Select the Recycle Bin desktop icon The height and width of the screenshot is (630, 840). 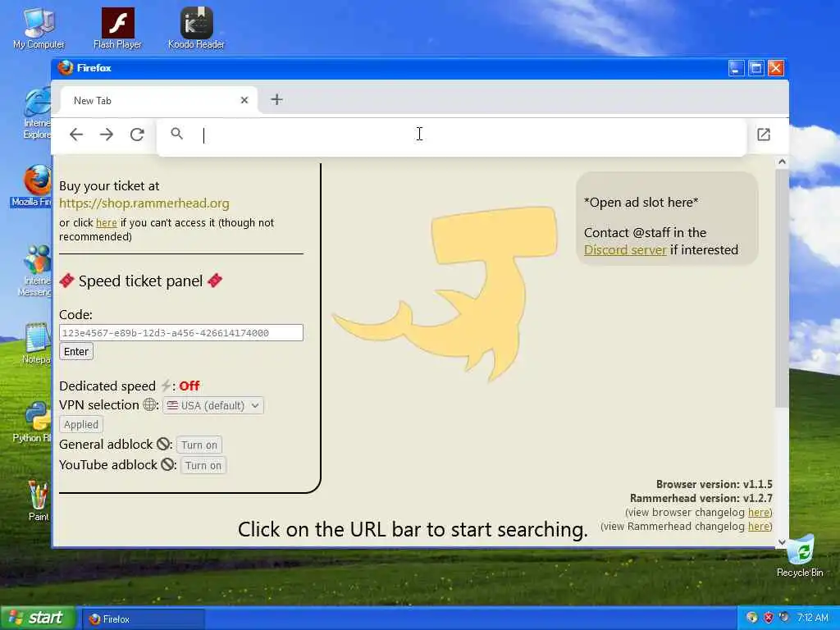point(800,555)
